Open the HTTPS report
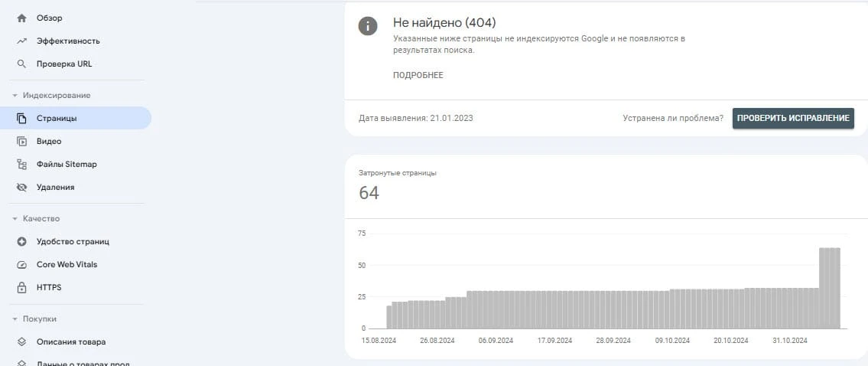The height and width of the screenshot is (366, 868). (x=75, y=288)
